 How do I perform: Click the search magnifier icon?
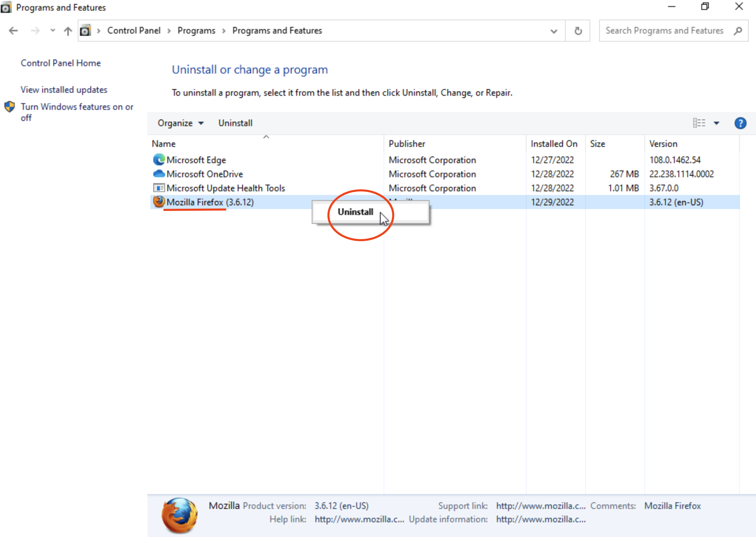(738, 31)
